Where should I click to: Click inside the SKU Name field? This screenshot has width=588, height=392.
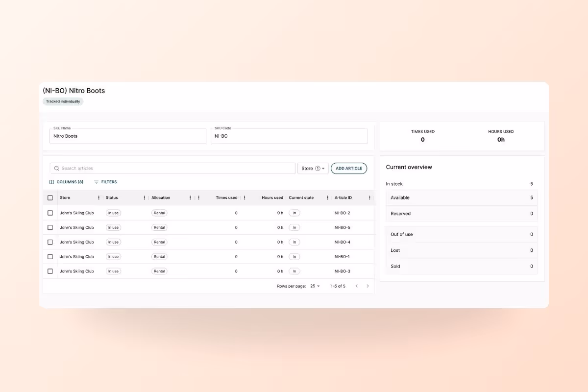point(127,136)
